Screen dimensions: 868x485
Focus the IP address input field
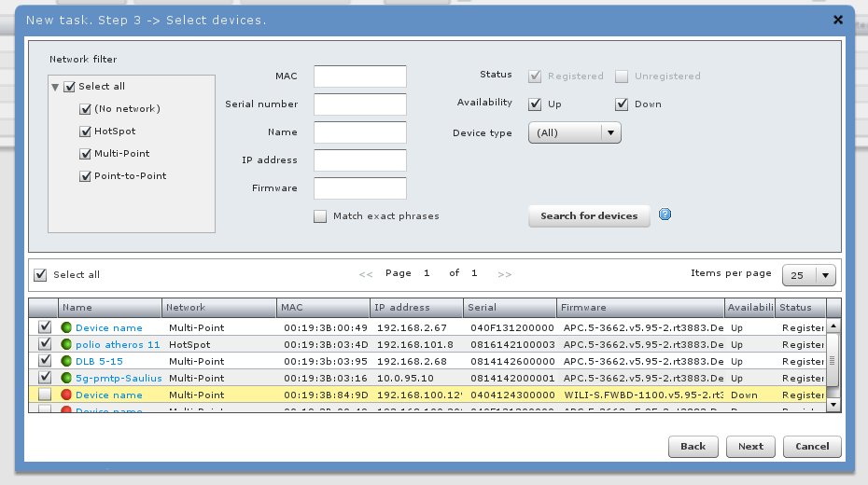pos(360,160)
